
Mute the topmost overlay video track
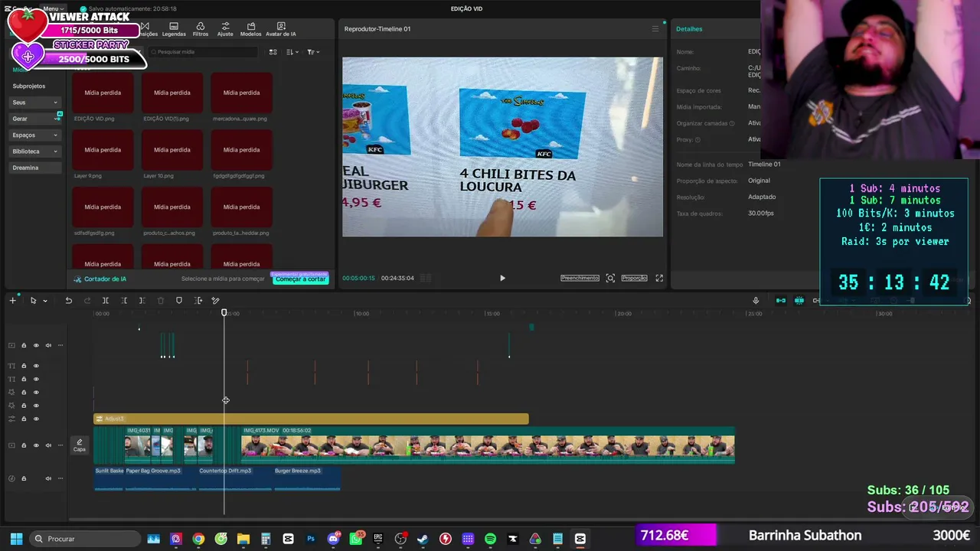click(48, 345)
